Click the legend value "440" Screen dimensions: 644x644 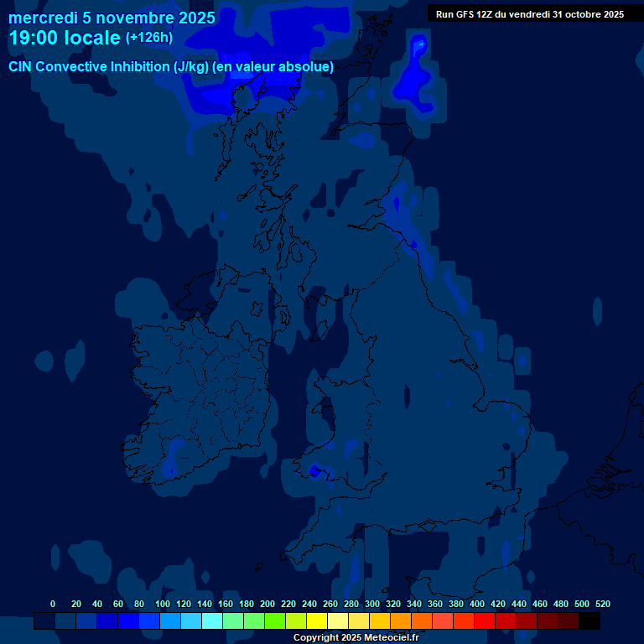[x=518, y=604]
